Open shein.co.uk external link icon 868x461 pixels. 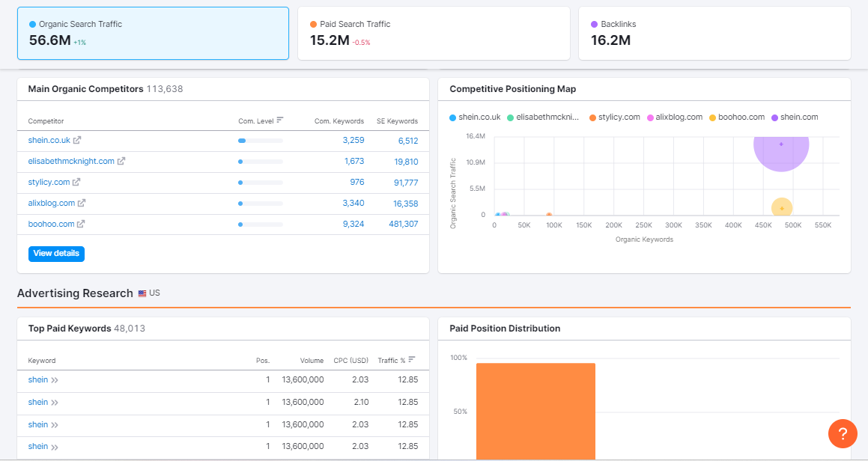pos(77,140)
